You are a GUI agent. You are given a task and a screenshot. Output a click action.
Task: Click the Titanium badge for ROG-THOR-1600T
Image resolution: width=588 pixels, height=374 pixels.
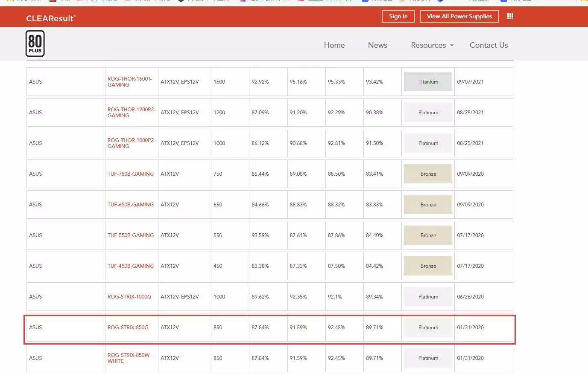click(x=428, y=81)
